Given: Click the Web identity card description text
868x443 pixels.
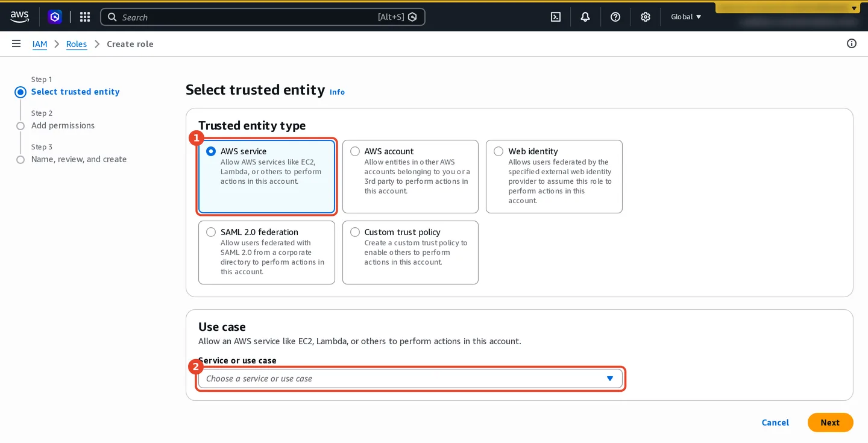Looking at the screenshot, I should (560, 181).
